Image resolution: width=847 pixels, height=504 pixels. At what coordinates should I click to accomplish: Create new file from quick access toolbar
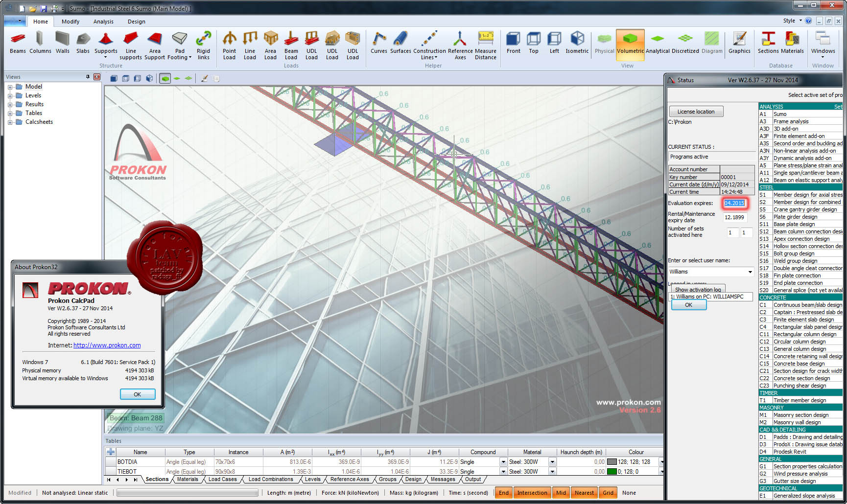tap(22, 9)
